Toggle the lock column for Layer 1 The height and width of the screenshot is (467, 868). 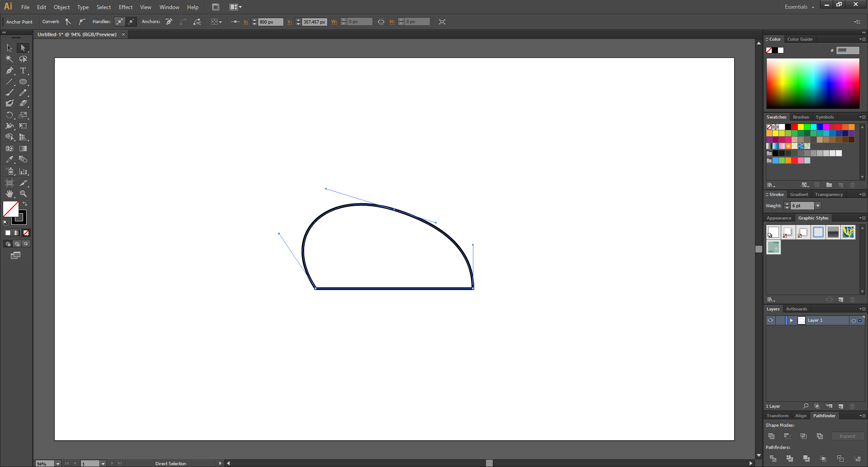pos(780,320)
